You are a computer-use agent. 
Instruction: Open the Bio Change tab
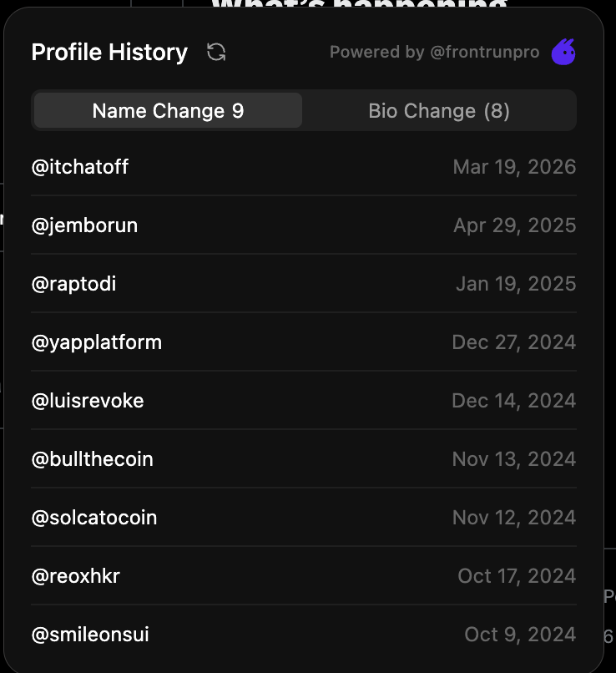pyautogui.click(x=439, y=111)
